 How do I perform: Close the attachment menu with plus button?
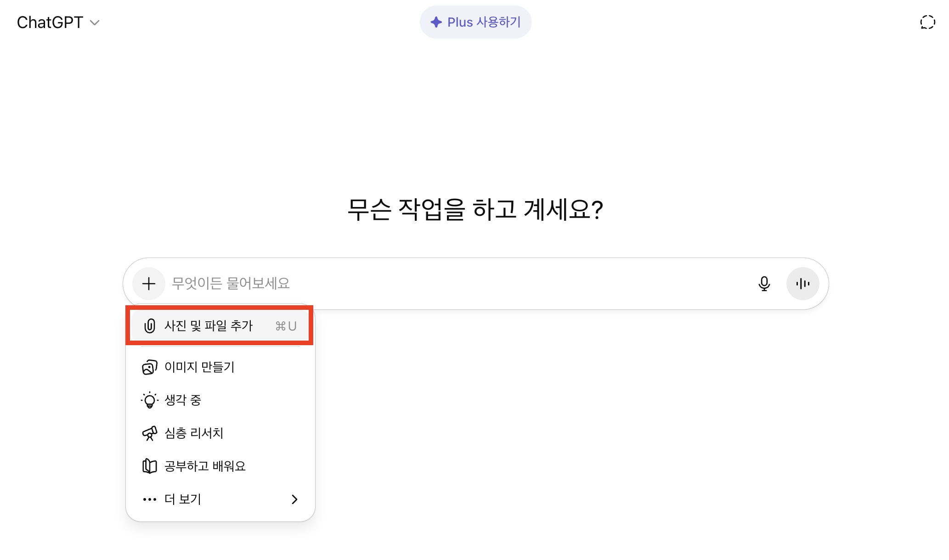[148, 284]
